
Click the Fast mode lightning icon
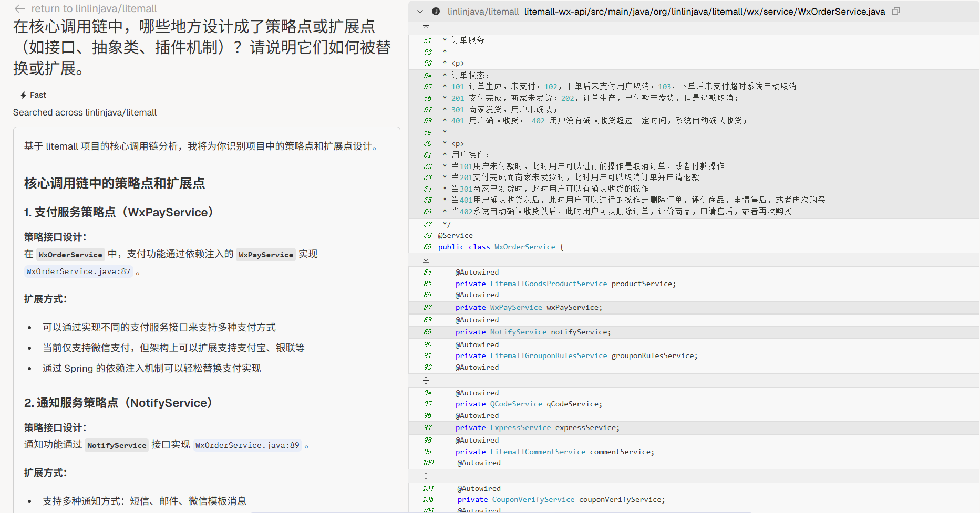coord(23,95)
